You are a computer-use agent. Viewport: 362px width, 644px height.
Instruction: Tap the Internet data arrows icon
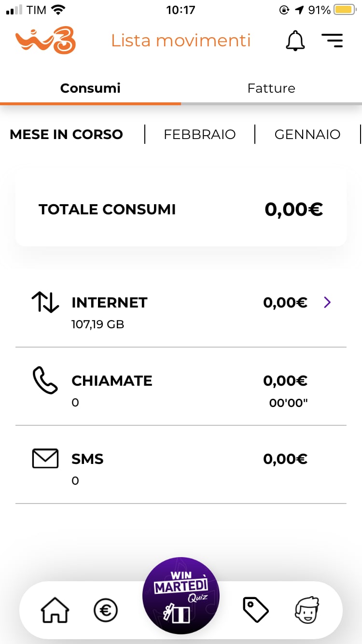45,303
